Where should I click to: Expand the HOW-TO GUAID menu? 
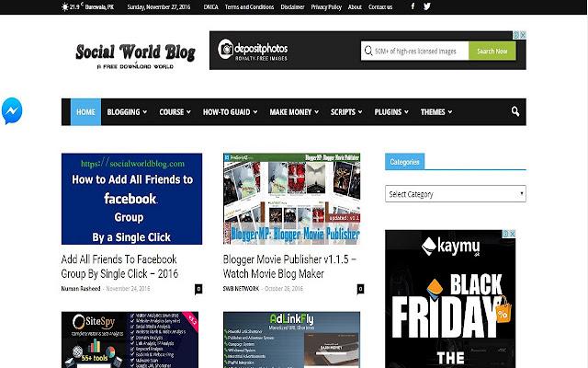[230, 112]
